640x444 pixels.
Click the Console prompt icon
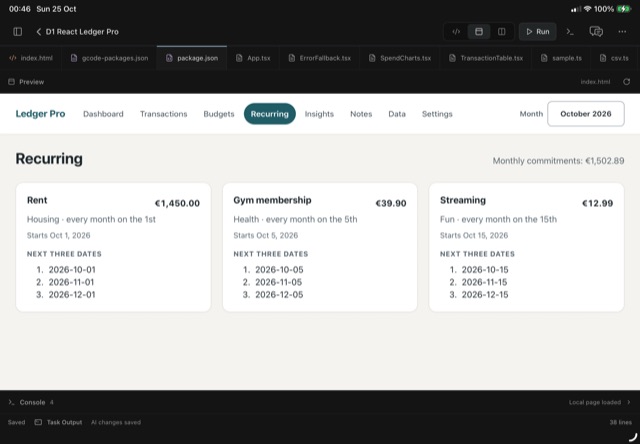tap(11, 402)
